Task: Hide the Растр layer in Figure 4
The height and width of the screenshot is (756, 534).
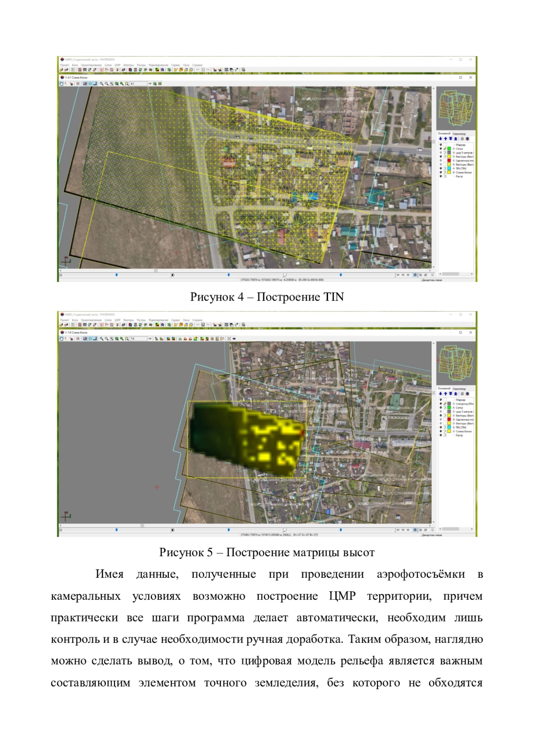Action: click(441, 176)
